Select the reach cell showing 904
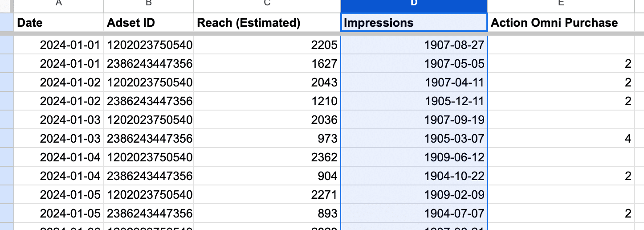 coord(267,176)
